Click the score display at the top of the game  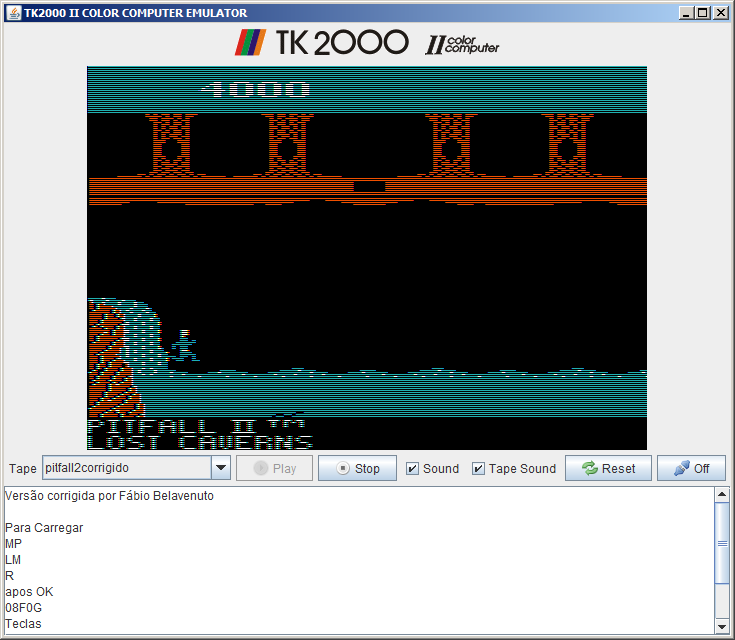(255, 89)
